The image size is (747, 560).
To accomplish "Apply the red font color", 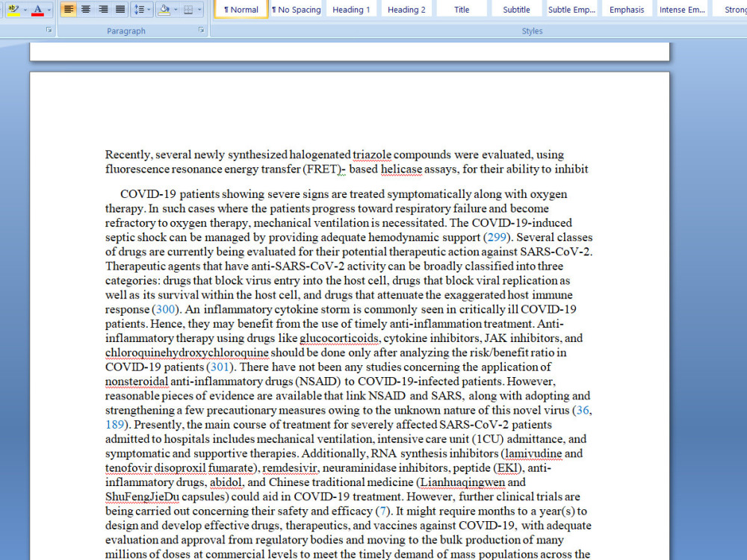I will point(38,10).
